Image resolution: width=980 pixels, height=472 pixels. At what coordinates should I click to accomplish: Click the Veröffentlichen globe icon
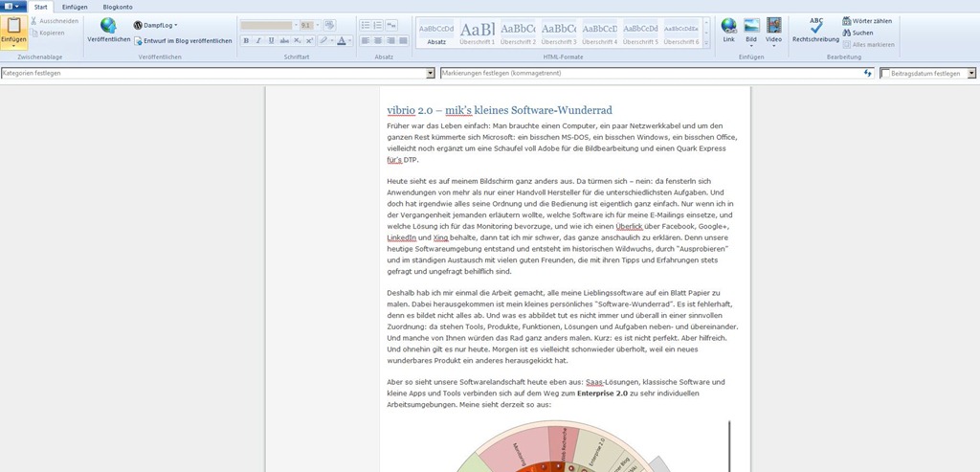(x=108, y=27)
